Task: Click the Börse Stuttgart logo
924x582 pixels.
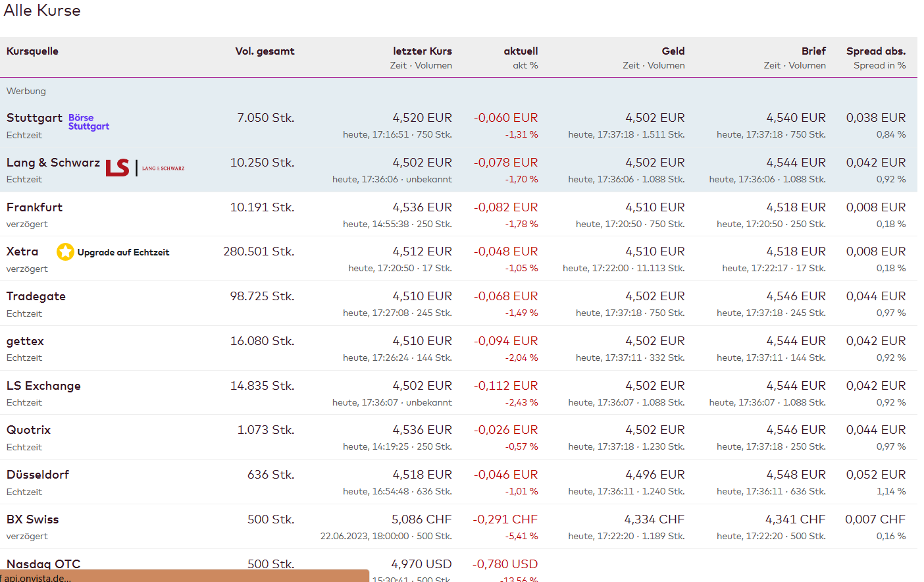Action: [89, 122]
